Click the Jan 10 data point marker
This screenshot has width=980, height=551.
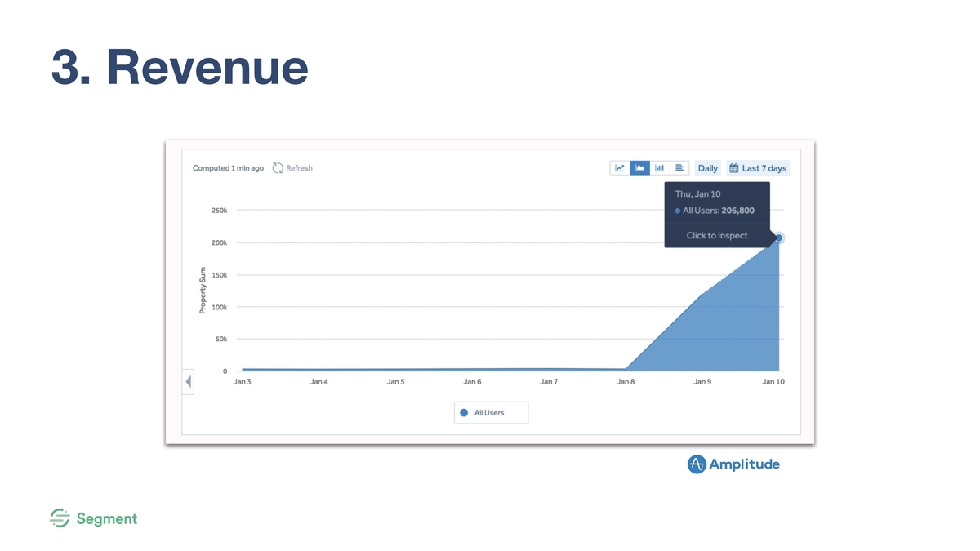778,238
